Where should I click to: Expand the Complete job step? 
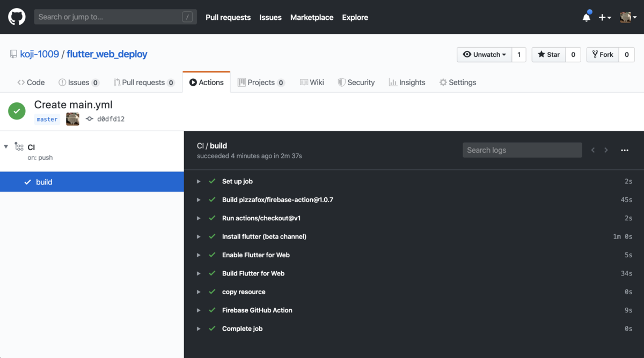pos(199,329)
